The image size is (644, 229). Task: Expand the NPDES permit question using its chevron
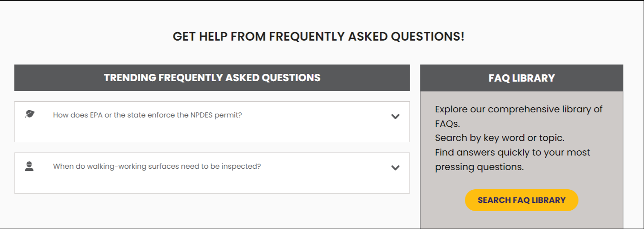coord(395,116)
